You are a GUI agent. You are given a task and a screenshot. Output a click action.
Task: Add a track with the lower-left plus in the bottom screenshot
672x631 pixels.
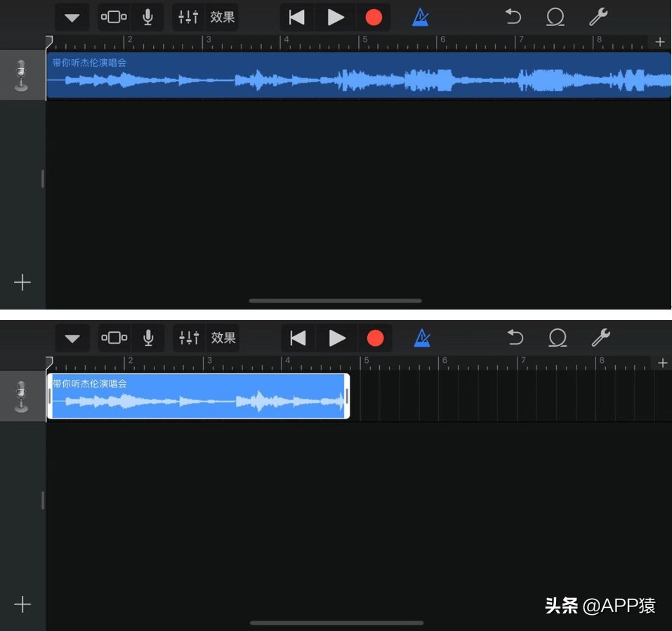point(22,604)
